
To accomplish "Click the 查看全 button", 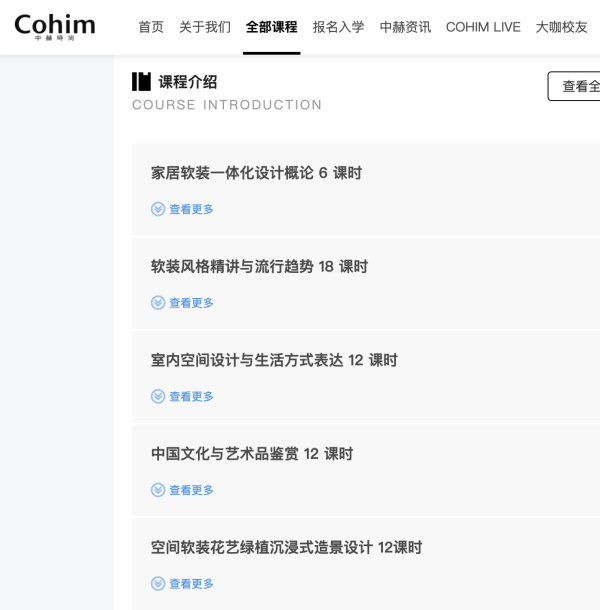I will (x=575, y=86).
